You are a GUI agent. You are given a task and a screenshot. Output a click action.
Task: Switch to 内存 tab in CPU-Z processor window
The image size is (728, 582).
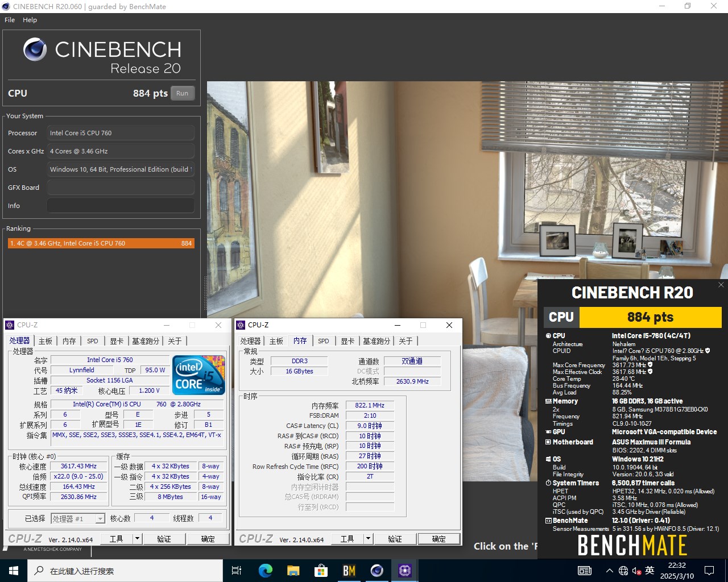coord(69,341)
